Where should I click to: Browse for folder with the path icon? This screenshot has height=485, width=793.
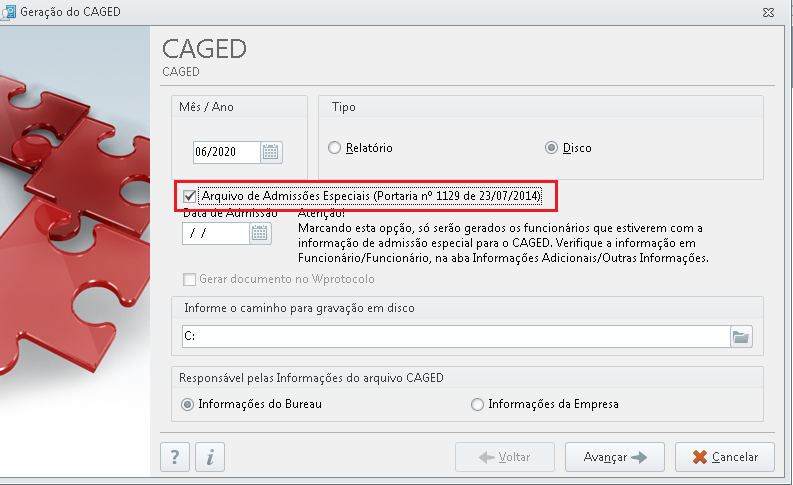741,337
